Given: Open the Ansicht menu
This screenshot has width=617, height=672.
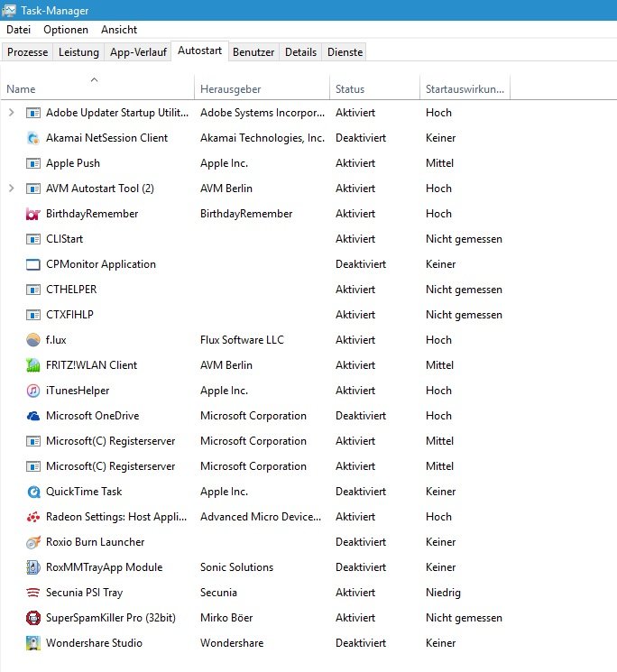Looking at the screenshot, I should coord(119,30).
